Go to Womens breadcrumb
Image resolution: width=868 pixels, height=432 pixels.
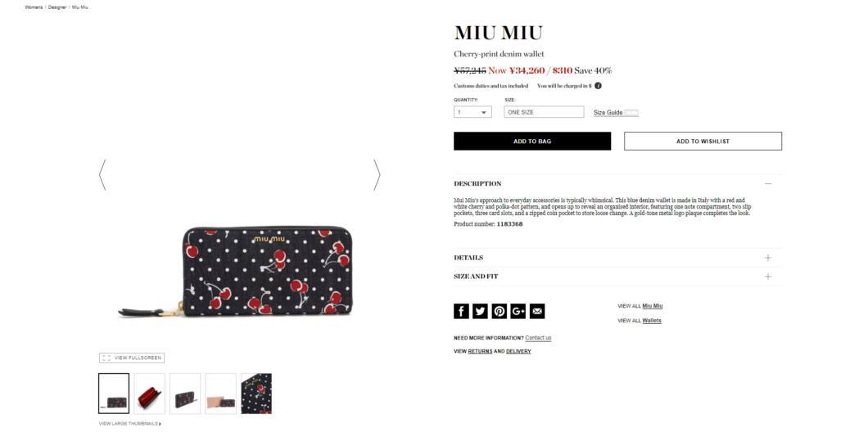pyautogui.click(x=34, y=7)
